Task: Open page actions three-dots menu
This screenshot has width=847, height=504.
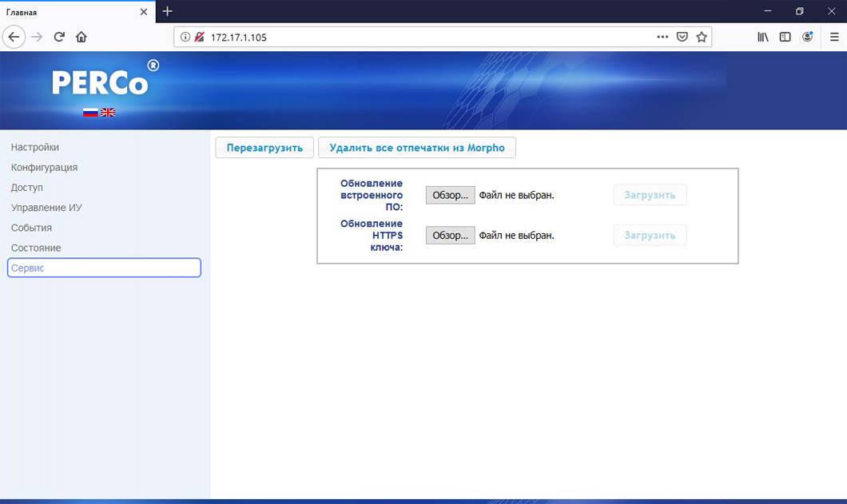Action: tap(662, 37)
